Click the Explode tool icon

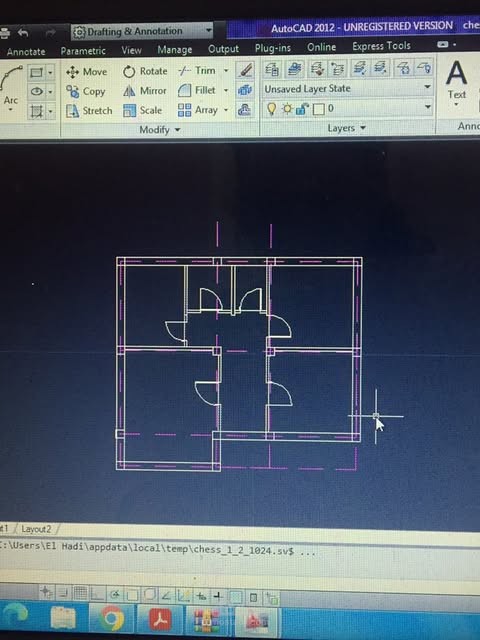coord(245,90)
